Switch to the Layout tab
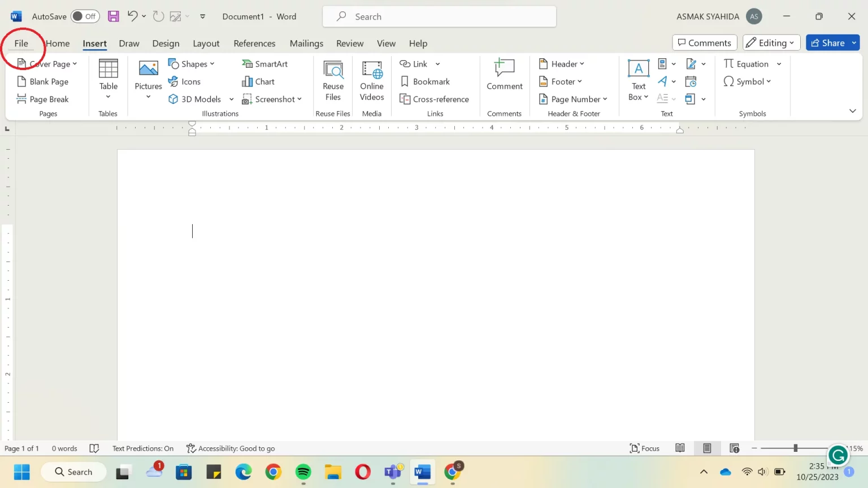The image size is (868, 488). pos(206,43)
